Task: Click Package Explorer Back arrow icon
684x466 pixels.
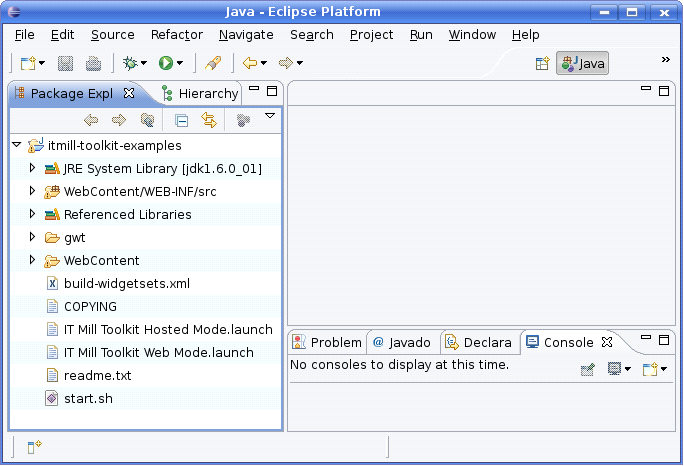Action: coord(91,120)
